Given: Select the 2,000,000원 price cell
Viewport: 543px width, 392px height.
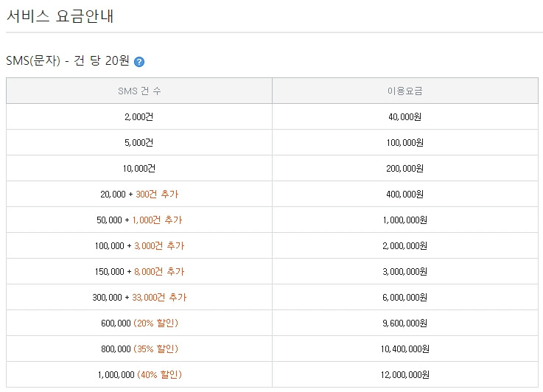Looking at the screenshot, I should [x=404, y=245].
